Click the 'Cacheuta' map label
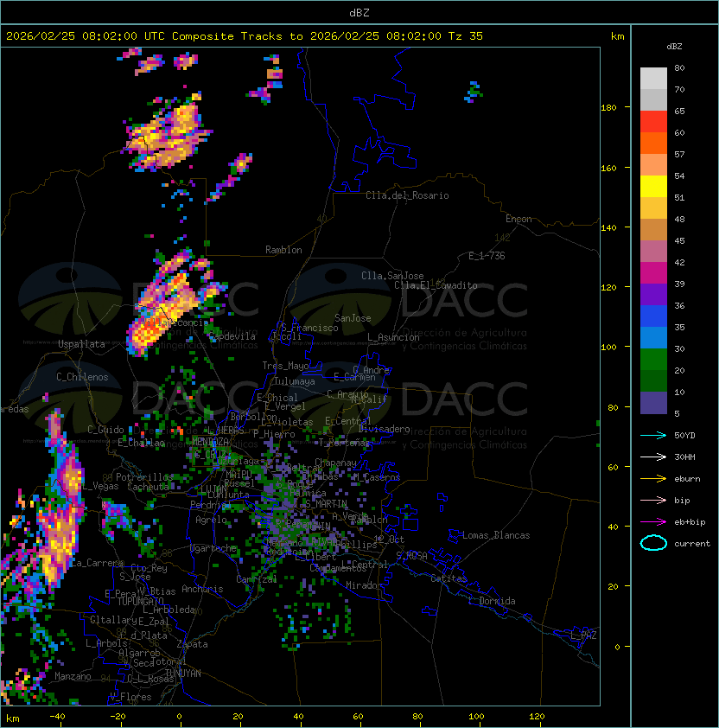This screenshot has height=728, width=719. pos(148,487)
